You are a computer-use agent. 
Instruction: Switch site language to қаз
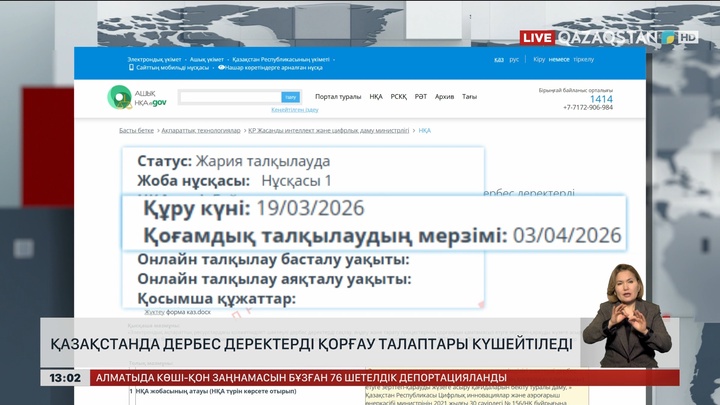(x=499, y=59)
